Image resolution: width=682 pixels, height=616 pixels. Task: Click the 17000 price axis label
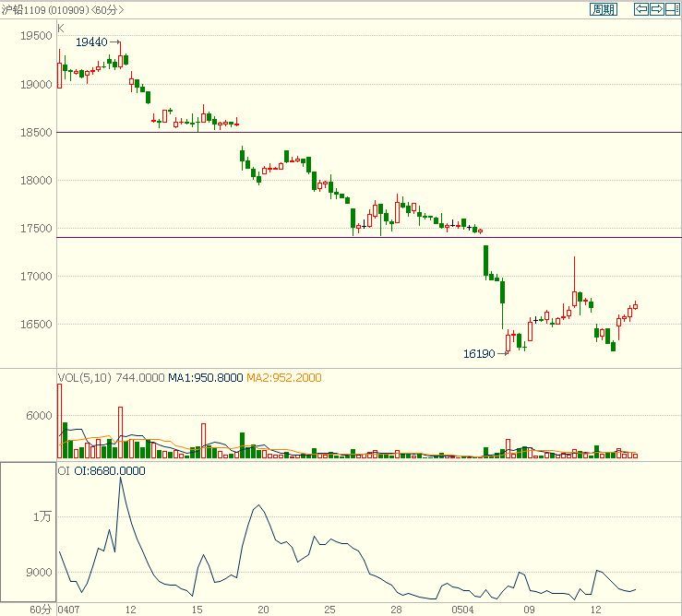[x=36, y=277]
